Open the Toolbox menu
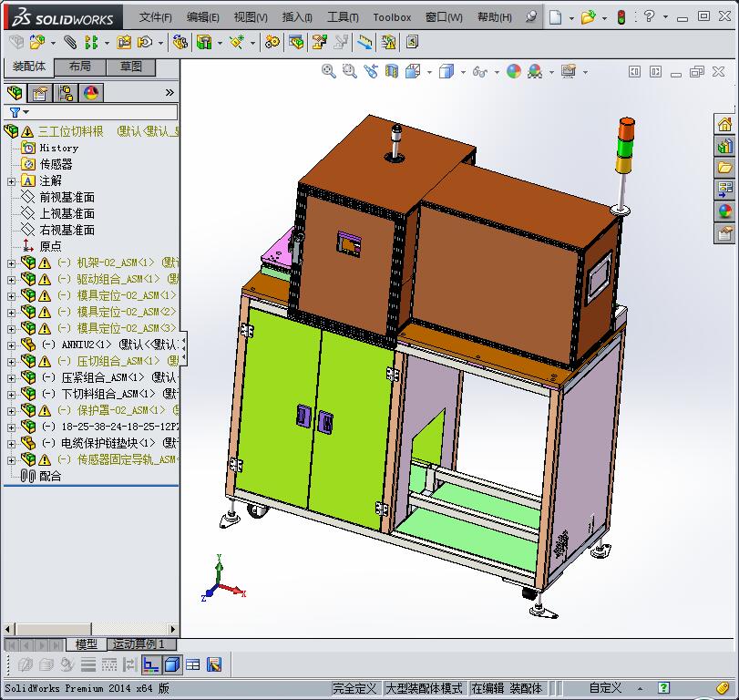The width and height of the screenshot is (739, 700). pos(392,17)
